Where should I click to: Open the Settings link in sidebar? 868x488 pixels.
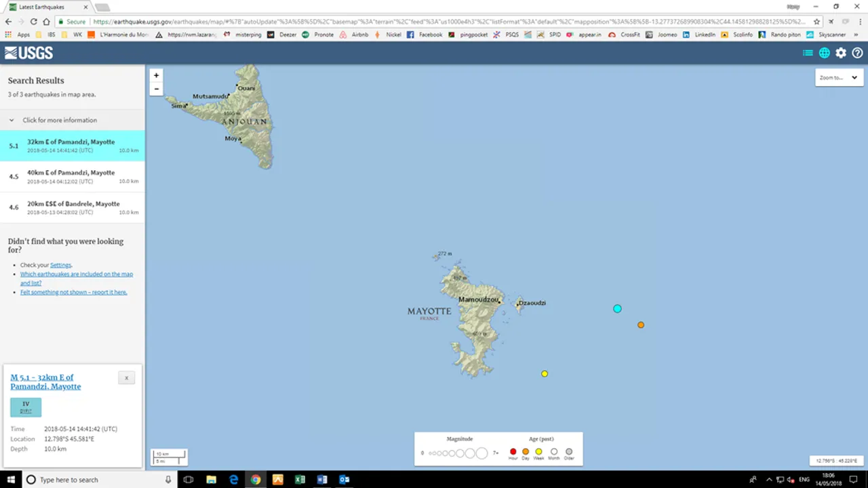(x=60, y=265)
